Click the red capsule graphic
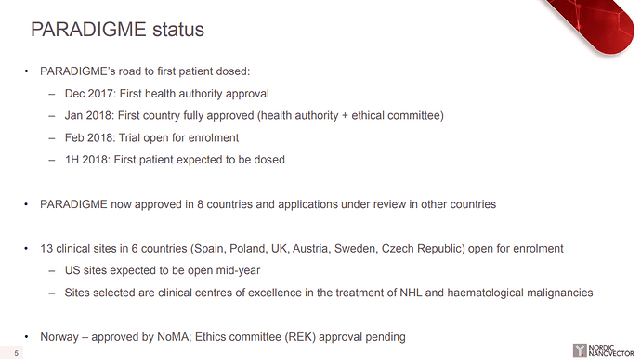 tap(593, 24)
